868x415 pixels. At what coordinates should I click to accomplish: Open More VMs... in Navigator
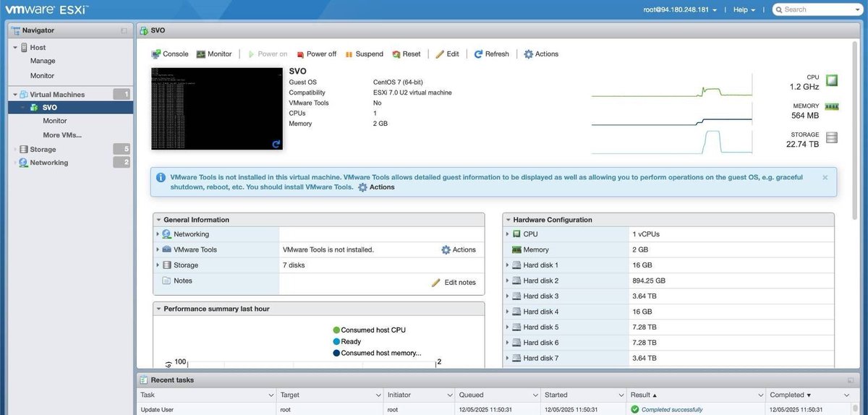tap(62, 135)
